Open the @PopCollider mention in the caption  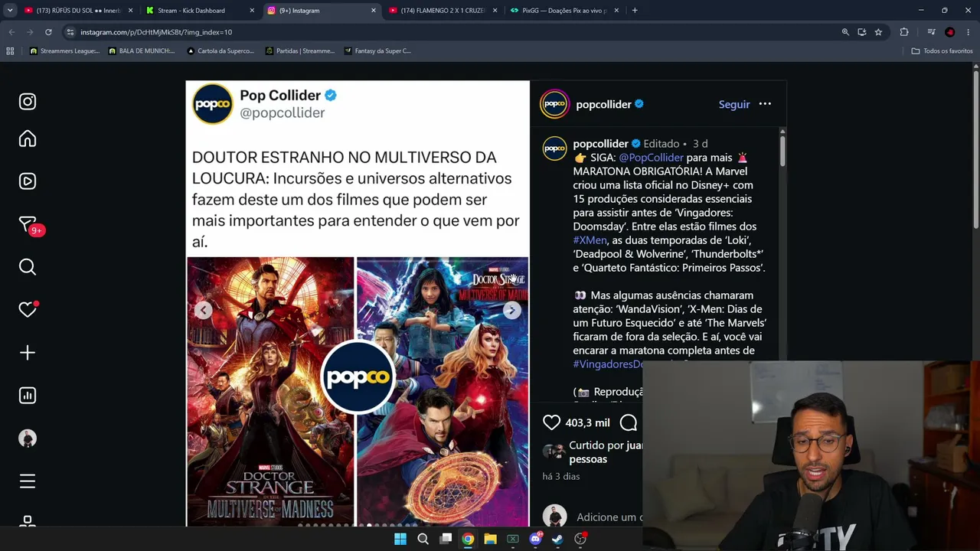click(651, 158)
